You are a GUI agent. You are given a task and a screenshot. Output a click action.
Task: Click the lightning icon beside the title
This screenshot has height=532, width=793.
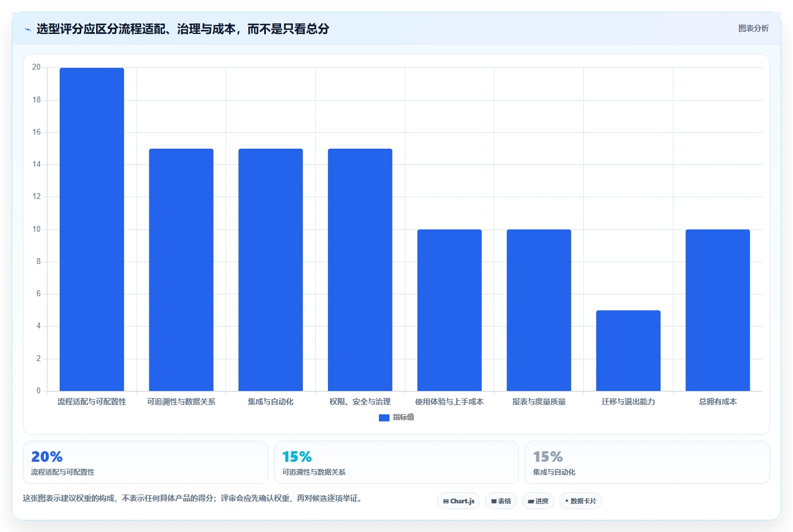(x=28, y=29)
